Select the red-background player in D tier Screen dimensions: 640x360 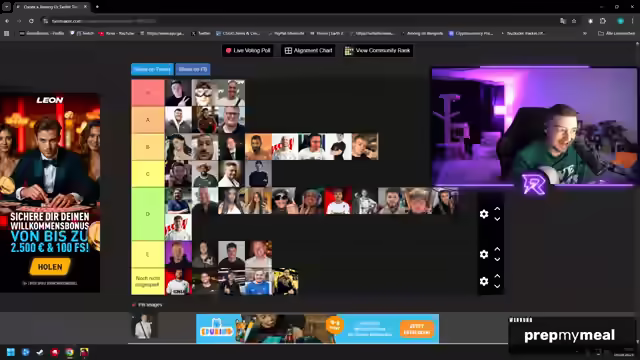tap(338, 201)
